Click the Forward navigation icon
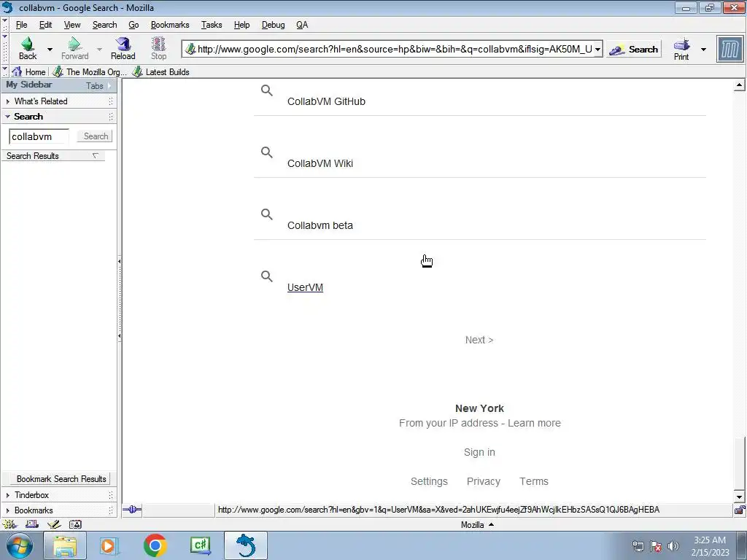 (74, 44)
